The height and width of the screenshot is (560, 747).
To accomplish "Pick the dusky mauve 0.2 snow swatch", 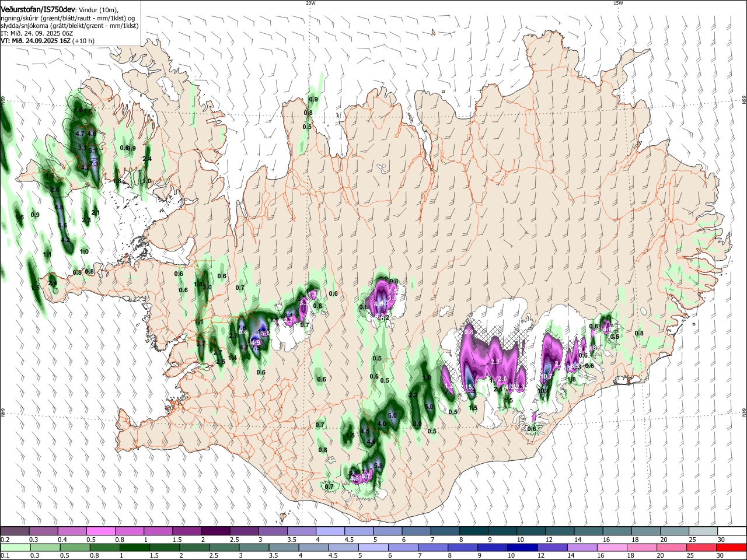I will point(15,531).
